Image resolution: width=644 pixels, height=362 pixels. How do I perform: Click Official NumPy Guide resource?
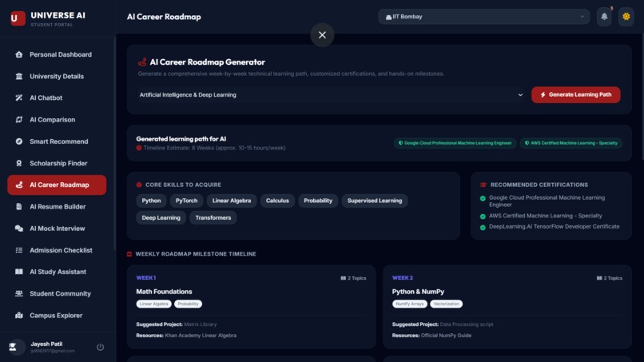click(x=446, y=336)
